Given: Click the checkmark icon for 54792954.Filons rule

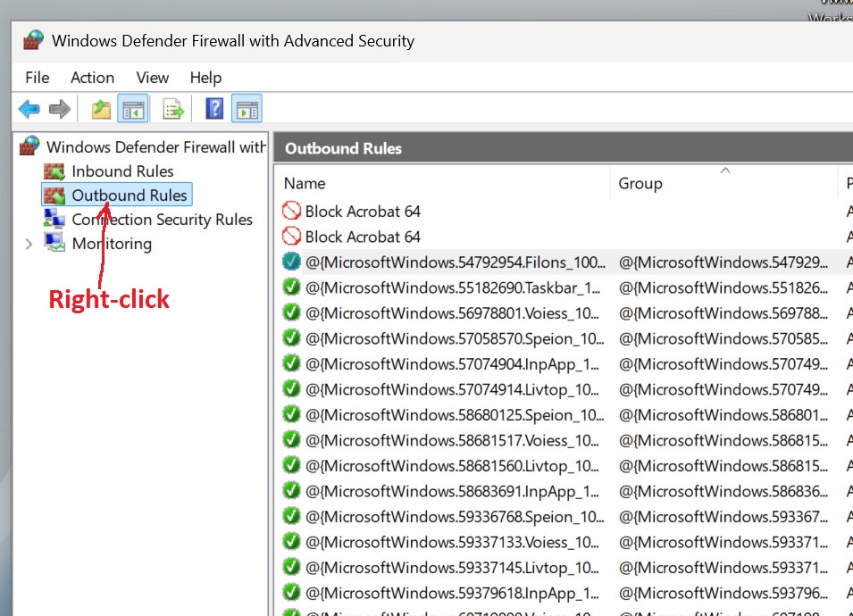Looking at the screenshot, I should coord(291,262).
